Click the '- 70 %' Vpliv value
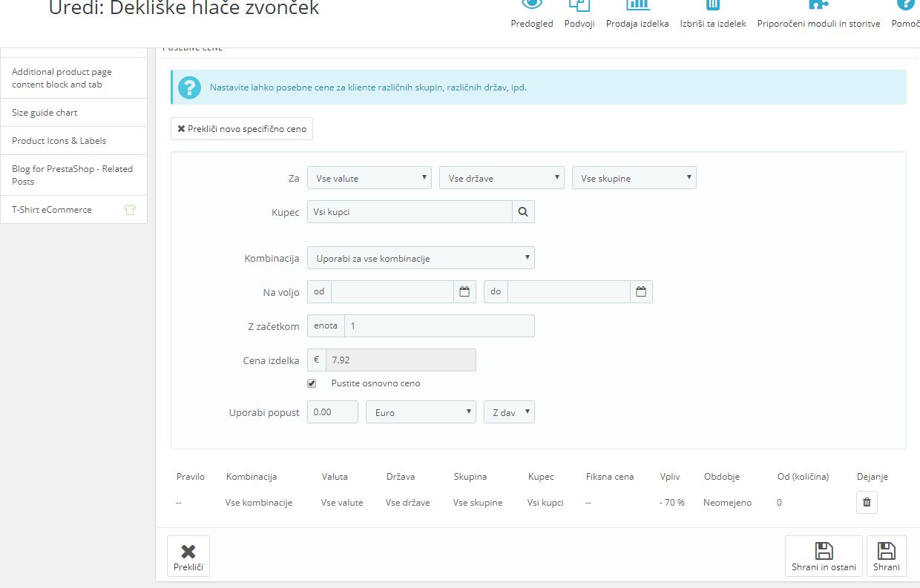The height and width of the screenshot is (588, 920). click(x=672, y=503)
